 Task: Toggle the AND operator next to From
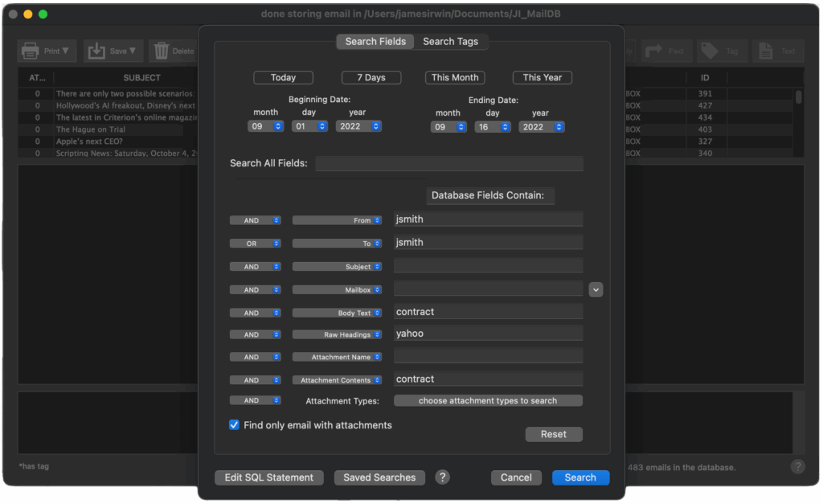click(255, 219)
